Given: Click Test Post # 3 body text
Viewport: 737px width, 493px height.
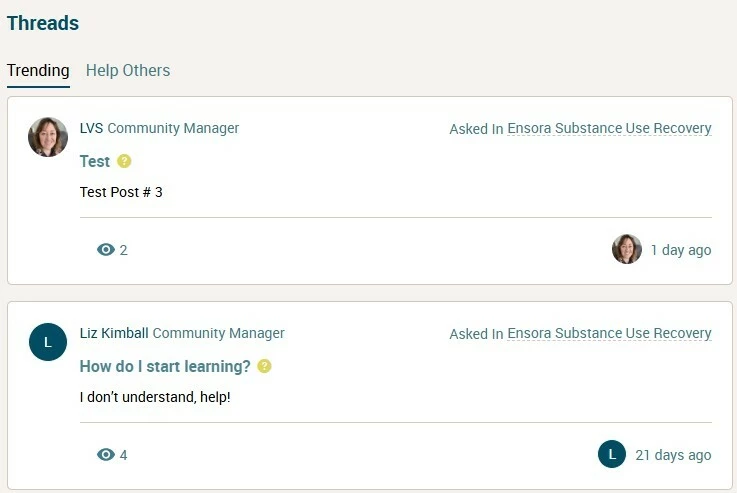Looking at the screenshot, I should [x=121, y=192].
